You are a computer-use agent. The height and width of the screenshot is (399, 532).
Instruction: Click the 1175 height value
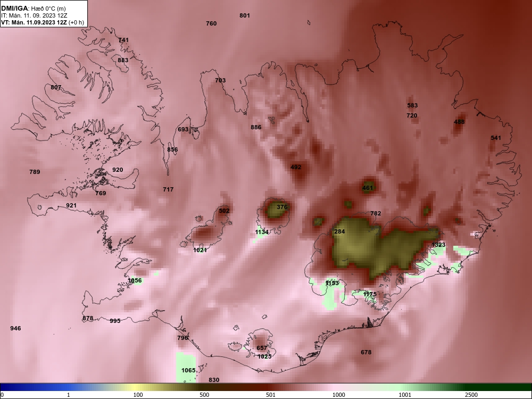[x=370, y=295]
